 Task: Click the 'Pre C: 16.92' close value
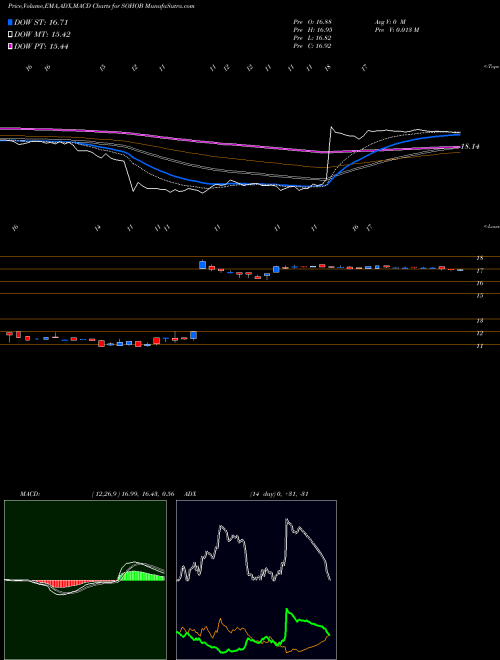(312, 46)
